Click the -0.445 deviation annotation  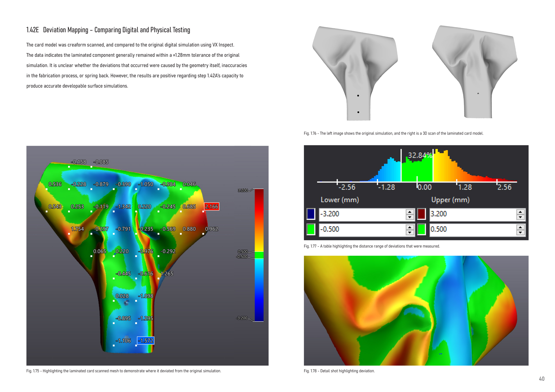pyautogui.click(x=123, y=273)
